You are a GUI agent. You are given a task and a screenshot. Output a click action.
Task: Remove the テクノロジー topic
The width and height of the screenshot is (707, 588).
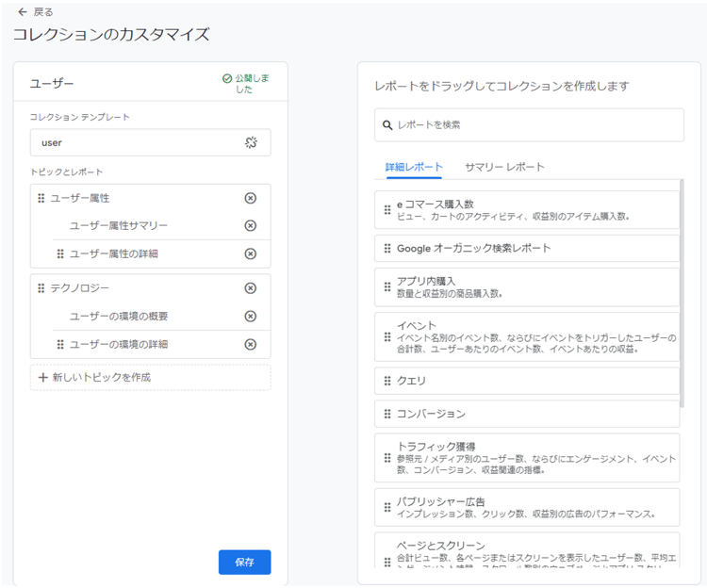click(x=250, y=288)
